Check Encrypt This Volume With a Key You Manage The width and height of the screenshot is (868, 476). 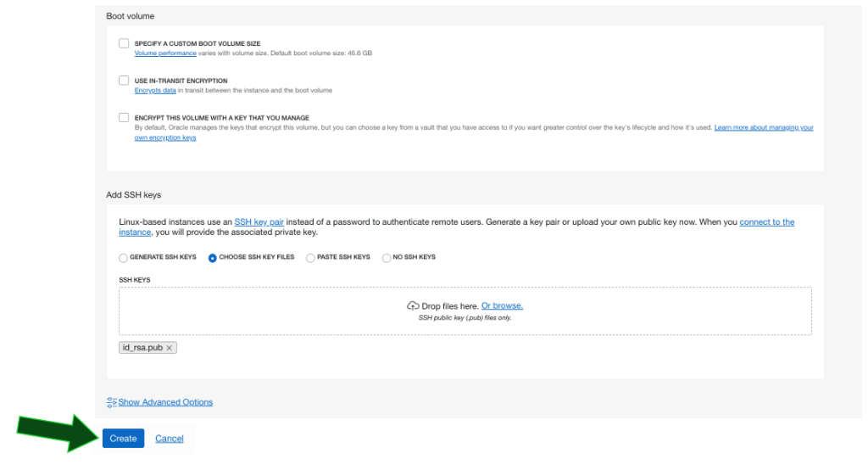tap(124, 118)
